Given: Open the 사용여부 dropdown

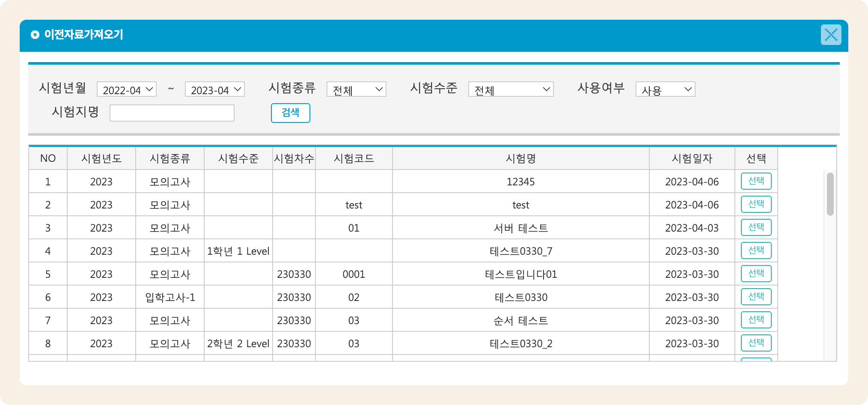Looking at the screenshot, I should pos(666,89).
